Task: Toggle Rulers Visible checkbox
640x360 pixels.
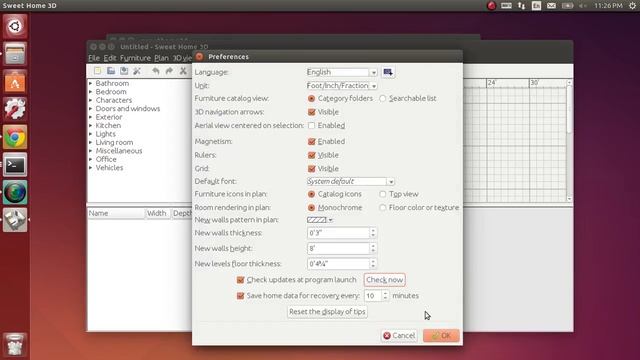Action: (x=311, y=155)
